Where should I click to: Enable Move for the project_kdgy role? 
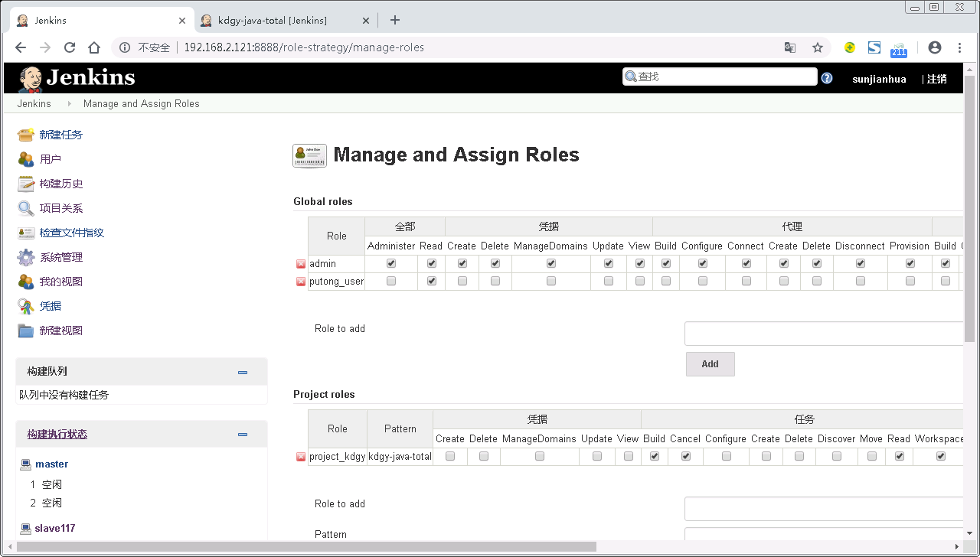[x=872, y=456]
